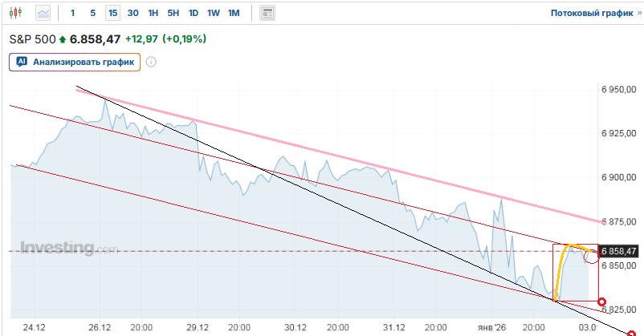Screen dimensions: 644x336
Task: Open the news panel icon in toolbar
Action: [267, 13]
